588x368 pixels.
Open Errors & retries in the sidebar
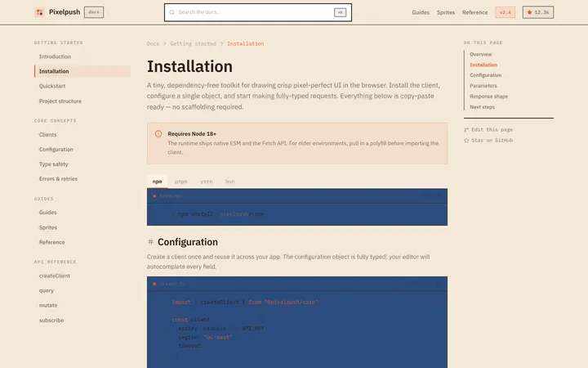point(82,179)
